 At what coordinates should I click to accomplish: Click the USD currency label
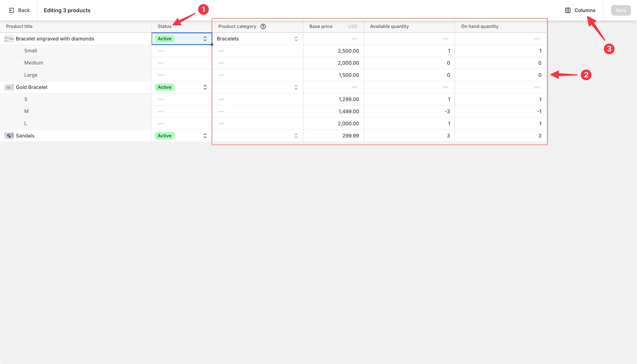click(x=353, y=27)
